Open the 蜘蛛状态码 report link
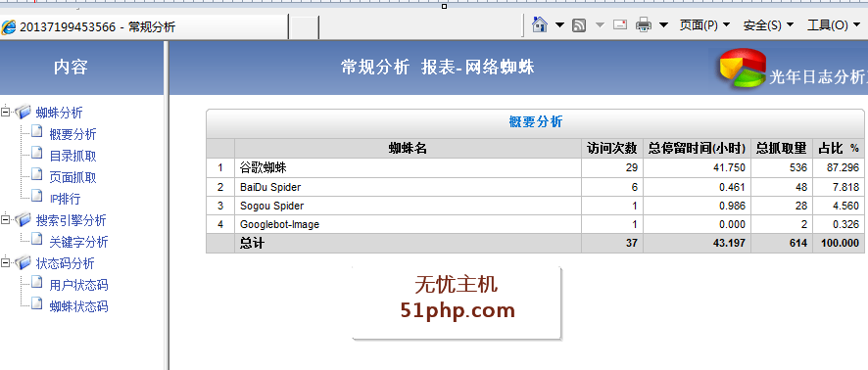 pyautogui.click(x=78, y=306)
